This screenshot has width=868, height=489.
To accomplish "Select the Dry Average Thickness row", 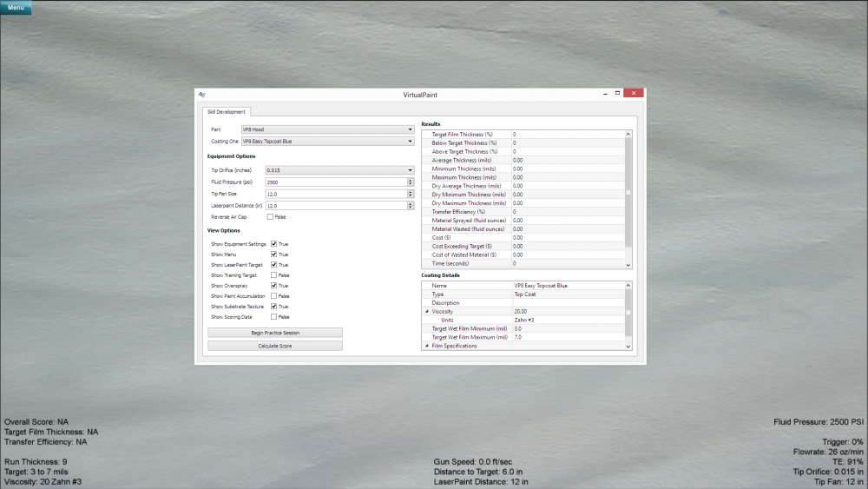I will [523, 186].
